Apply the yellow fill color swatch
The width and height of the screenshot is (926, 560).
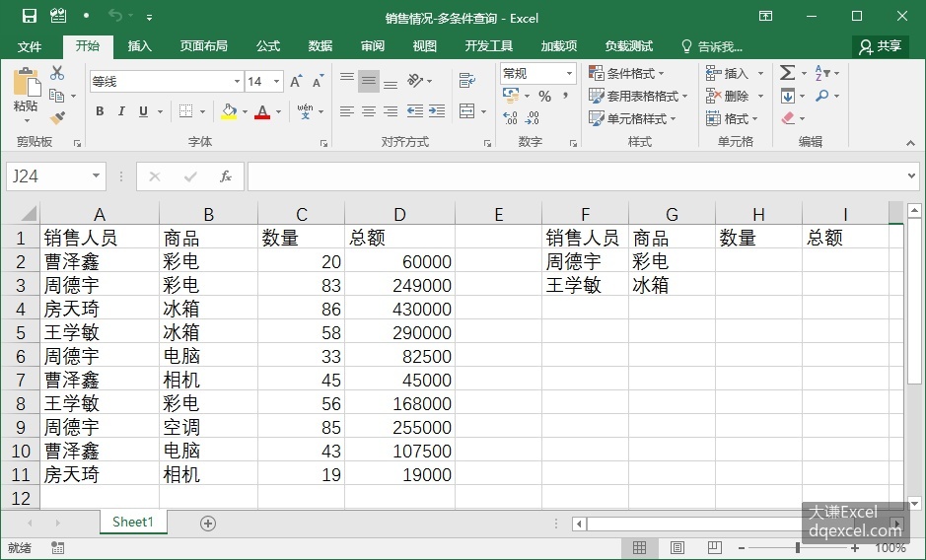pyautogui.click(x=229, y=111)
